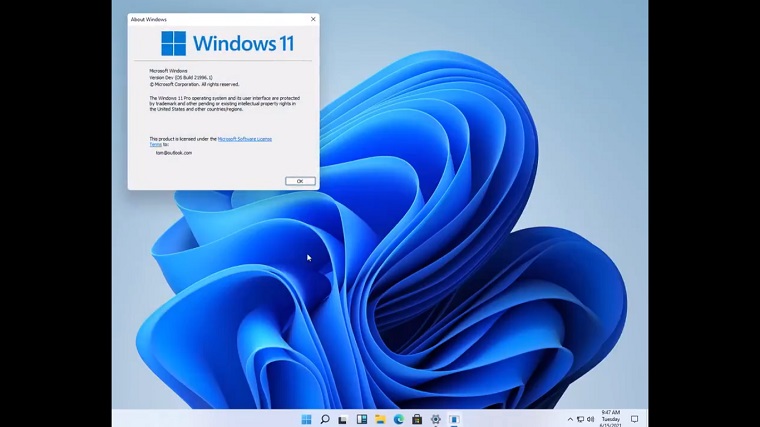
Task: Open Task View on the taskbar
Action: pos(343,419)
